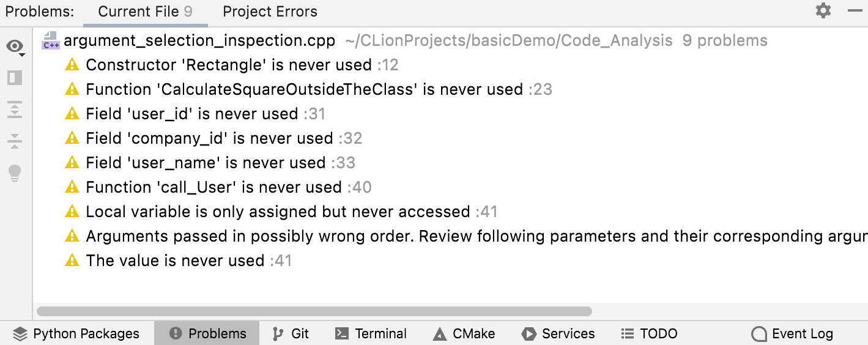Switch to the Project Errors tab
The image size is (868, 345).
coord(270,12)
